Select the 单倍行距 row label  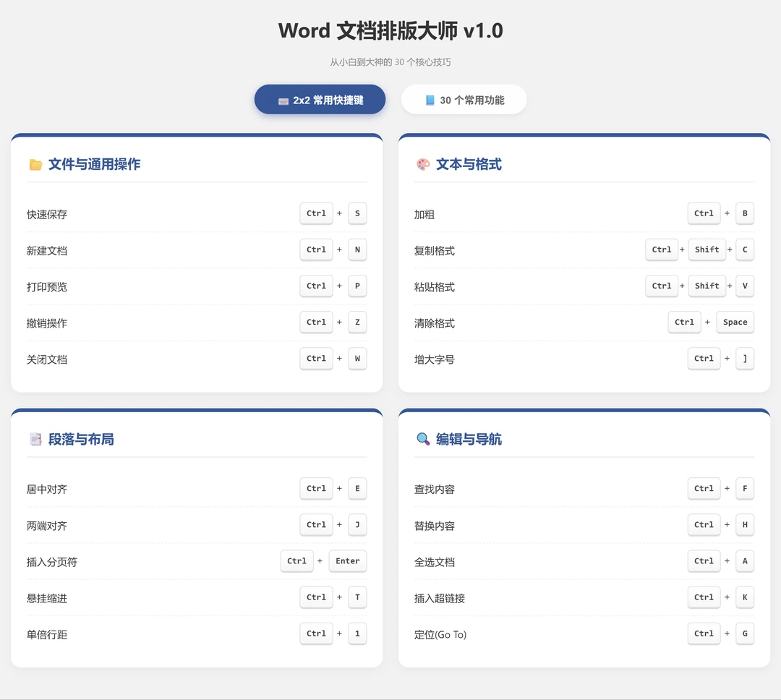point(47,635)
